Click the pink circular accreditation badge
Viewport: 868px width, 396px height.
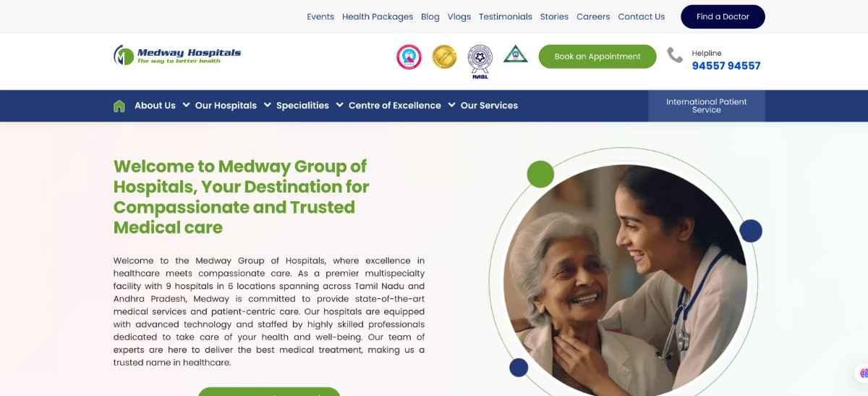409,56
